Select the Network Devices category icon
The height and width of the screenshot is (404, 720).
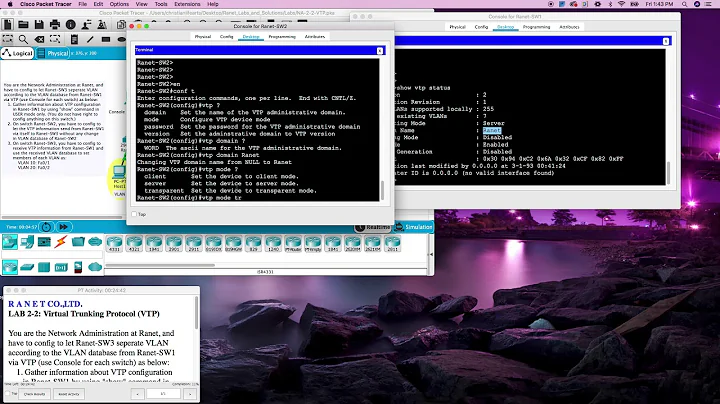click(10, 241)
